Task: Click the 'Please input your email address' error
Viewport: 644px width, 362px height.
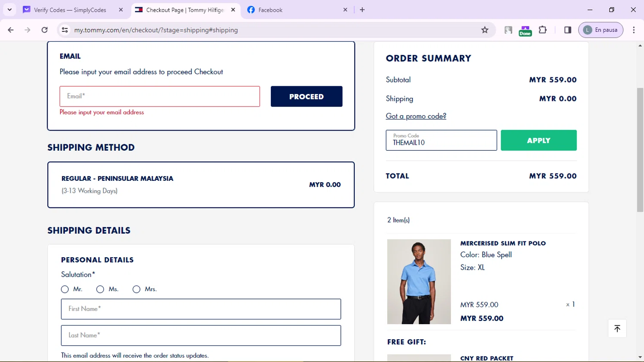Action: point(102,112)
